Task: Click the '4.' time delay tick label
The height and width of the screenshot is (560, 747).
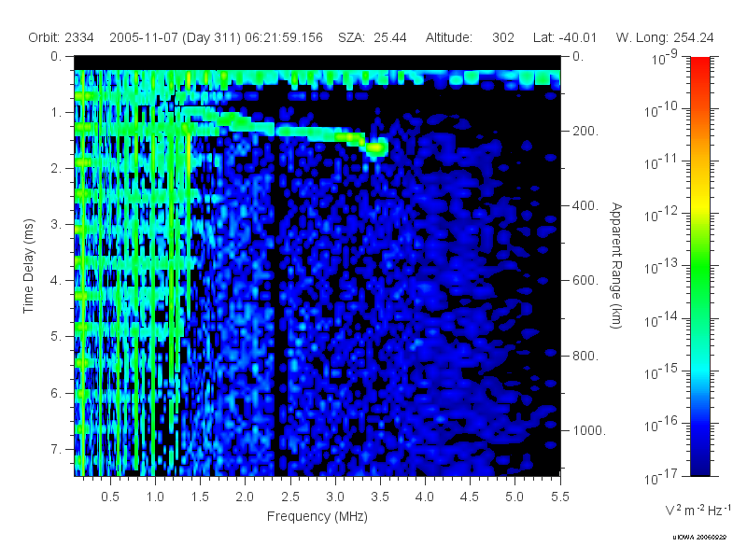Action: [56, 281]
